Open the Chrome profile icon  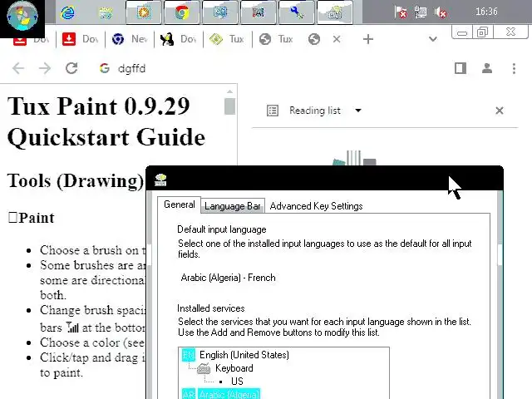pyautogui.click(x=487, y=68)
